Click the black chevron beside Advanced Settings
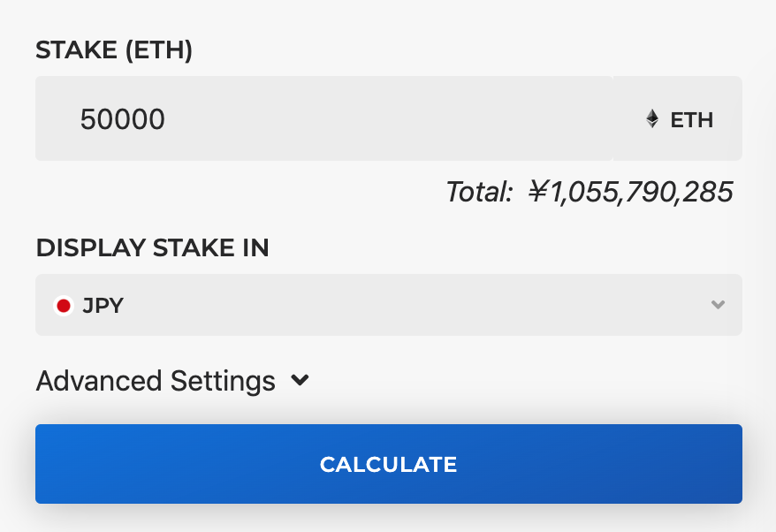Image resolution: width=776 pixels, height=532 pixels. [300, 380]
